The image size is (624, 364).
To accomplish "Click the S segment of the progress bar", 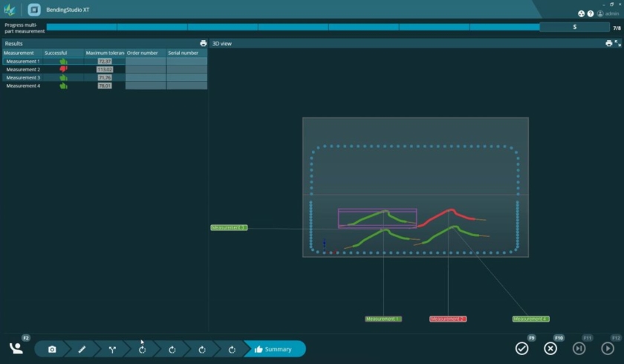I will pyautogui.click(x=575, y=27).
